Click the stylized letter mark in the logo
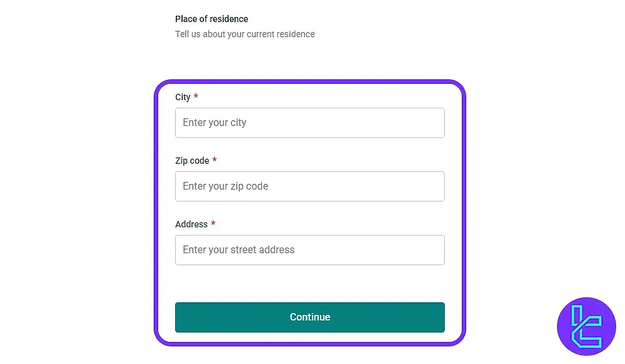The width and height of the screenshot is (625, 364). click(586, 327)
